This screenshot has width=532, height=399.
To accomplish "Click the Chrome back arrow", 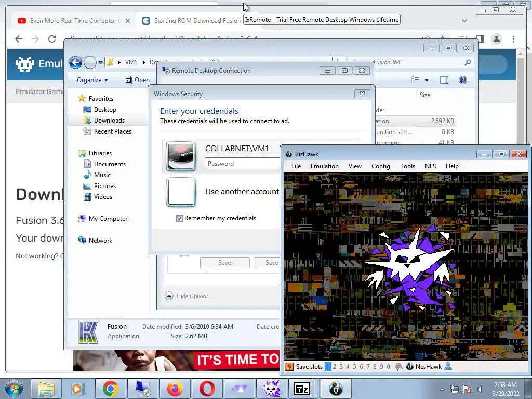I will (x=19, y=39).
